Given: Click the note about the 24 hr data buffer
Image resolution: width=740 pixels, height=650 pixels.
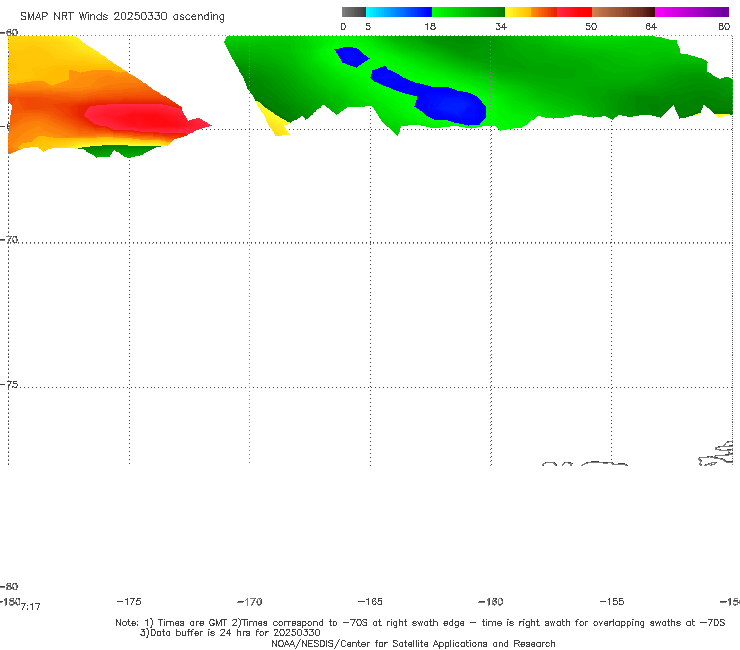Looking at the screenshot, I should pos(230,633).
